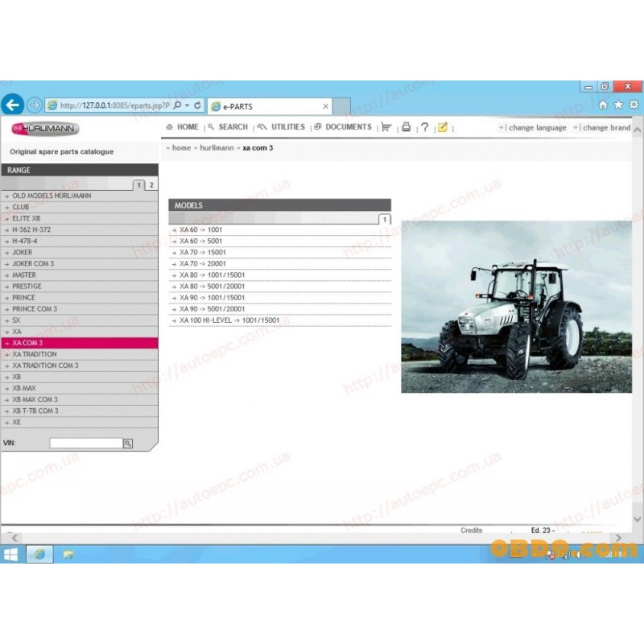This screenshot has width=644, height=644.
Task: Open model XA 80 -> 5001/20001
Action: [x=279, y=287]
